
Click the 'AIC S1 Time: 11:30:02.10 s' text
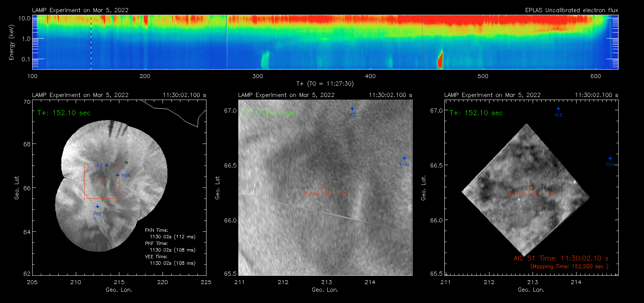[561, 258]
